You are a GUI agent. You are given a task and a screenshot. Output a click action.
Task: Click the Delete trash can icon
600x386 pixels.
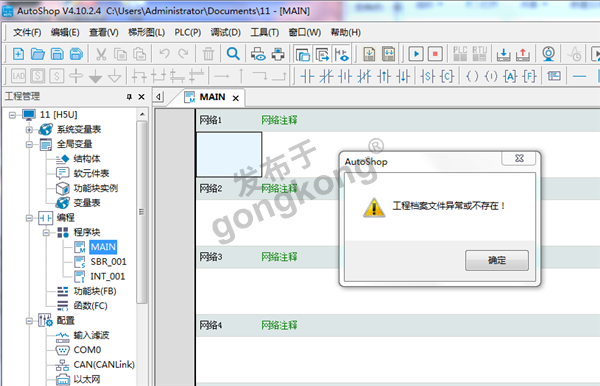(208, 54)
